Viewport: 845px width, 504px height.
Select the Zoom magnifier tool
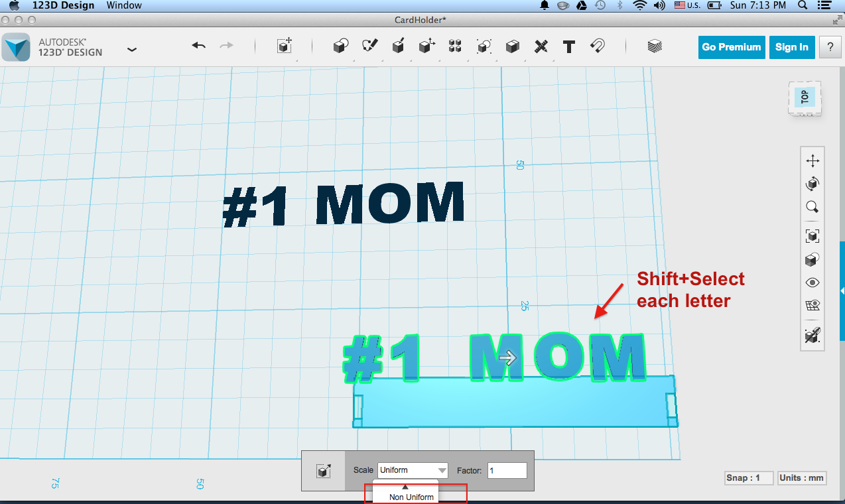[x=812, y=207]
